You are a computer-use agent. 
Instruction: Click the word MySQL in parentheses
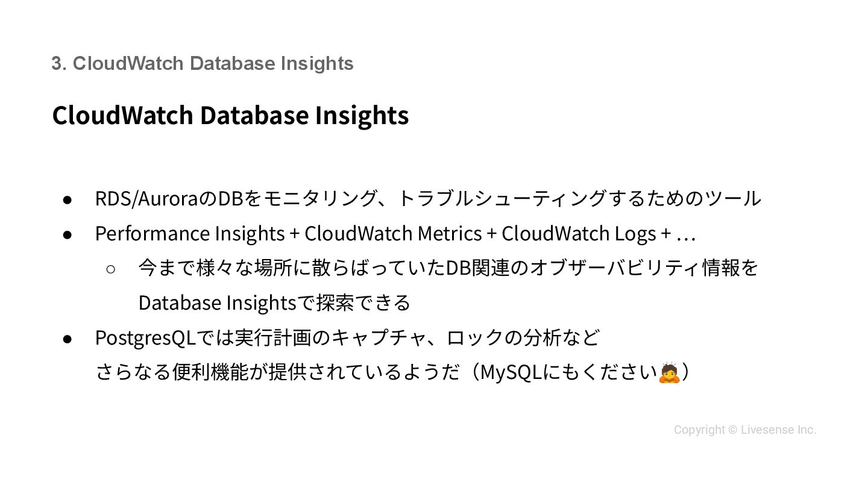point(511,373)
